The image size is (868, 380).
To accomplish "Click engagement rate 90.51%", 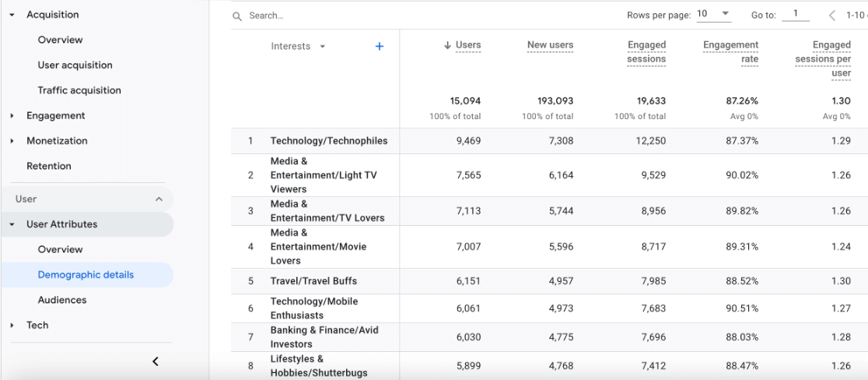I will (x=742, y=308).
